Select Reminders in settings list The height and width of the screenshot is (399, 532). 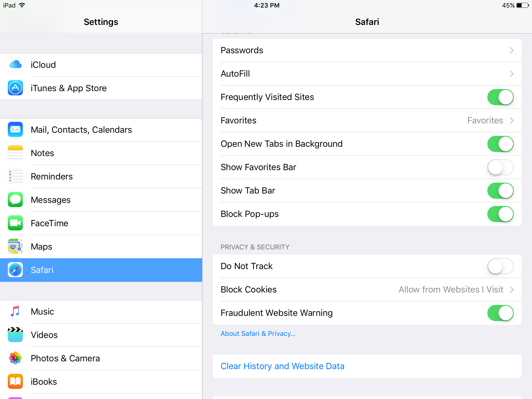pos(52,176)
